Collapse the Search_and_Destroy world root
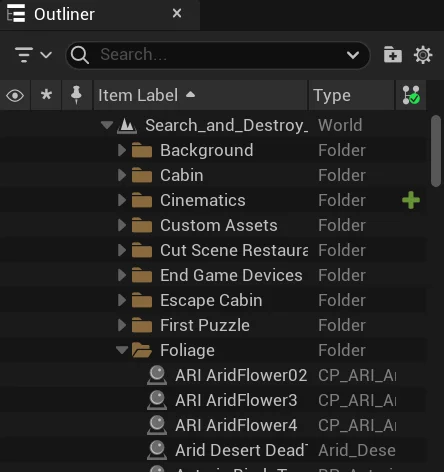Image resolution: width=444 pixels, height=472 pixels. click(x=107, y=125)
